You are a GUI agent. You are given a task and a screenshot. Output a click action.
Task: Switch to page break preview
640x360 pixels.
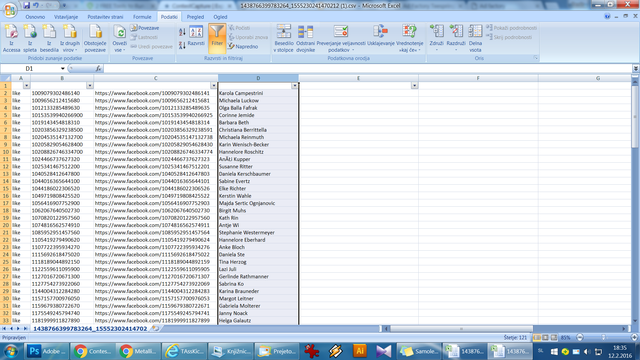click(554, 338)
